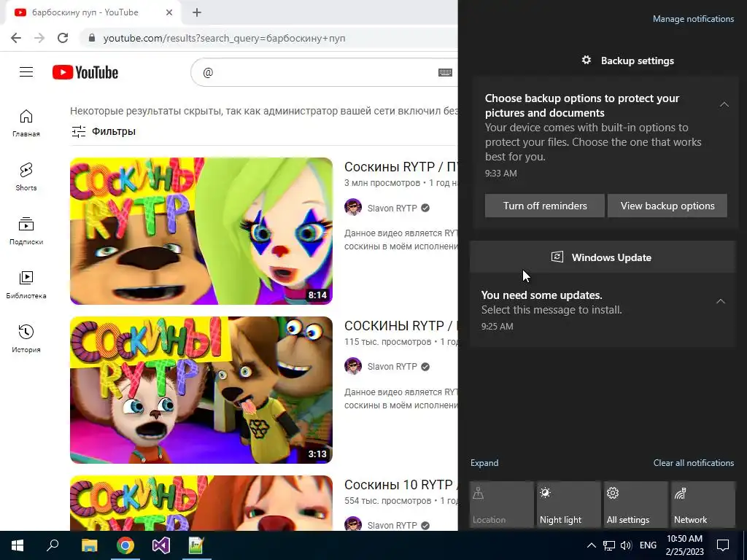747x560 pixels.
Task: Toggle the Location quick action
Action: pos(502,505)
